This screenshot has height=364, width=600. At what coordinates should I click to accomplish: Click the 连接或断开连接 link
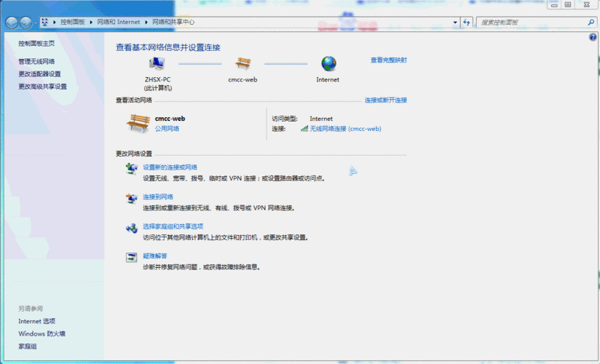tap(386, 100)
